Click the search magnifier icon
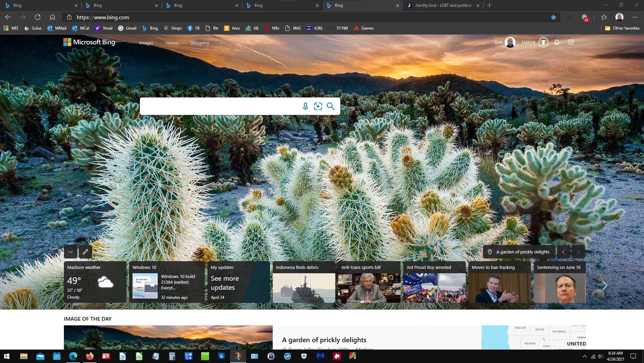 click(x=331, y=106)
